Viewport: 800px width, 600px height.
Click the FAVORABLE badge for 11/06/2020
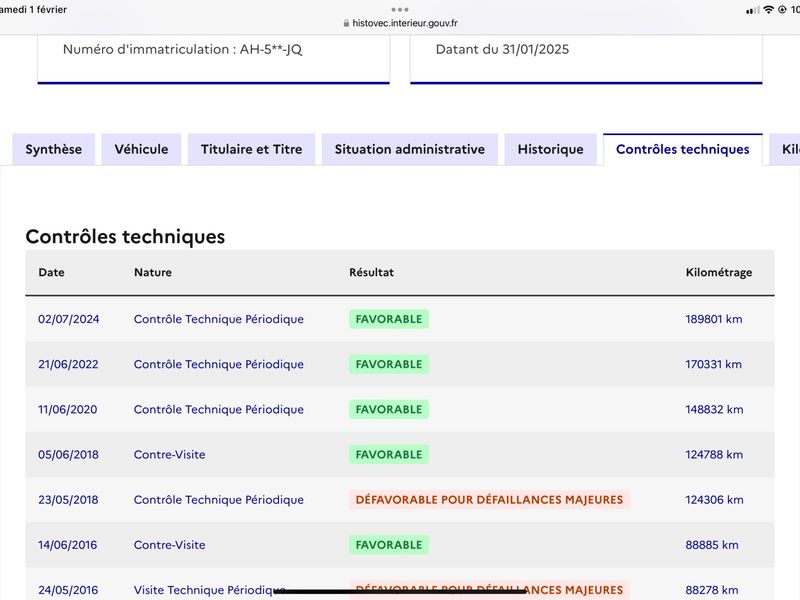pyautogui.click(x=389, y=410)
